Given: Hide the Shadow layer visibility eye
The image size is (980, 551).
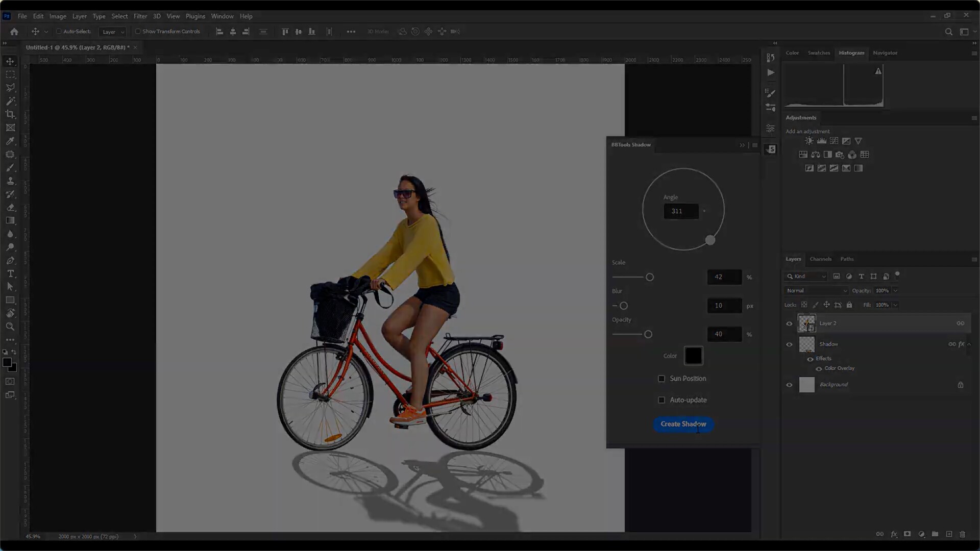Looking at the screenshot, I should [789, 344].
